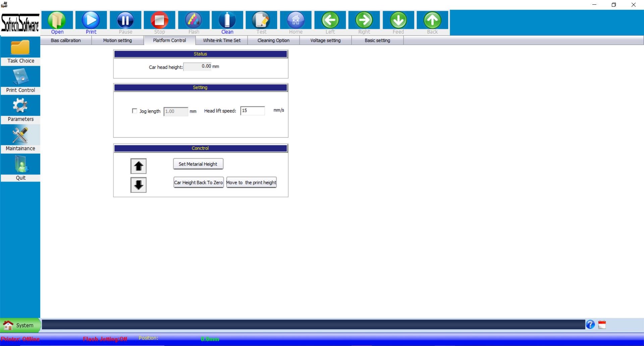Click the Conctrol section header

(201, 148)
